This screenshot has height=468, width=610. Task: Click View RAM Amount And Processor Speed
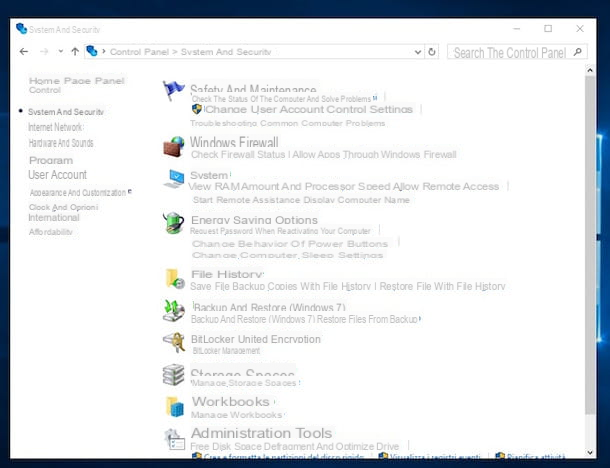pos(289,186)
